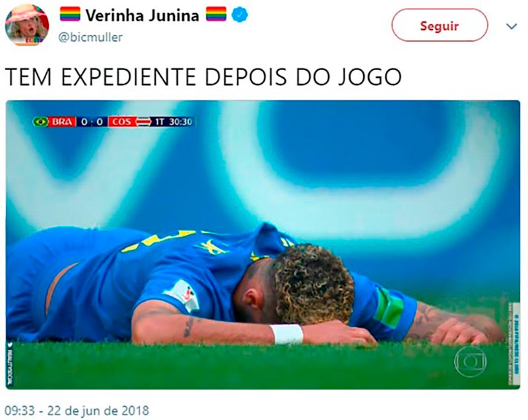Follow the account with the Seguir button
The image size is (528, 420).
click(440, 25)
